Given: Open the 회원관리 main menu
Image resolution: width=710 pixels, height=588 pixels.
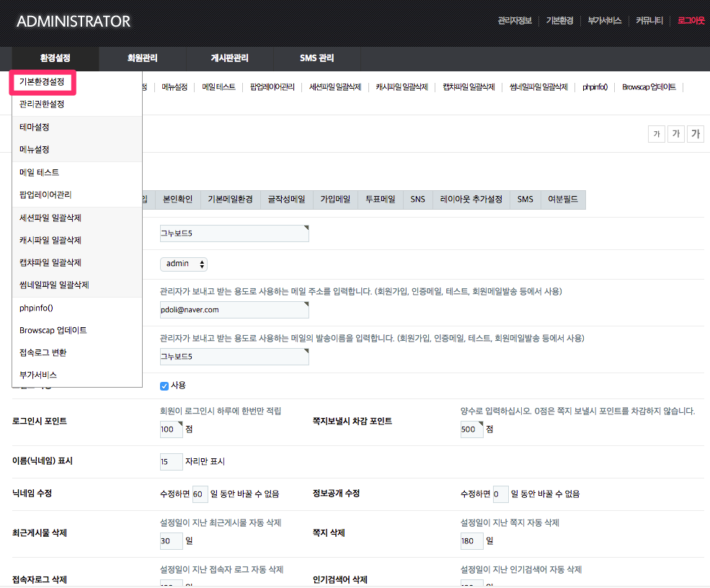Looking at the screenshot, I should pos(142,58).
